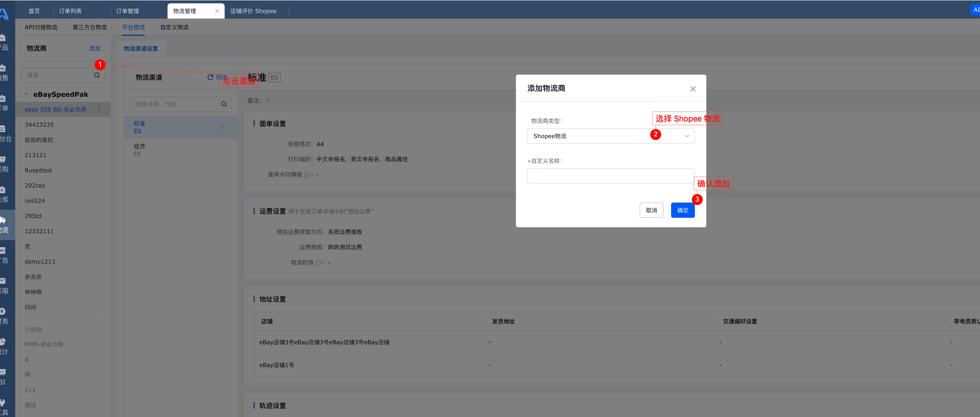Image resolution: width=980 pixels, height=417 pixels.
Task: Click the 交通偏好设置 column header
Action: (740, 322)
